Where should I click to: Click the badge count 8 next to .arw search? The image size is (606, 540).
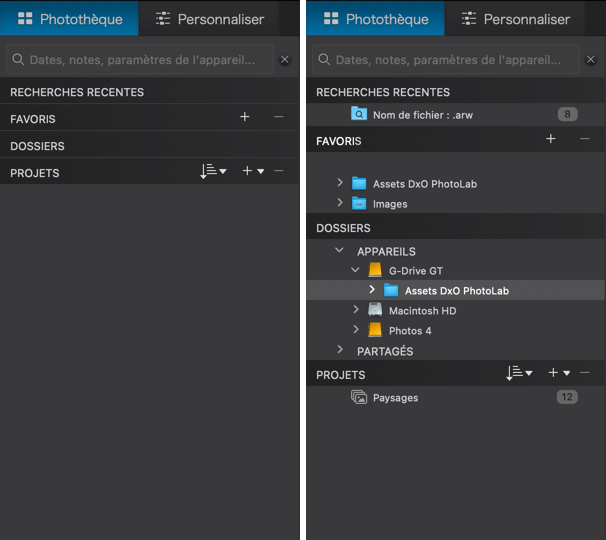tap(567, 114)
